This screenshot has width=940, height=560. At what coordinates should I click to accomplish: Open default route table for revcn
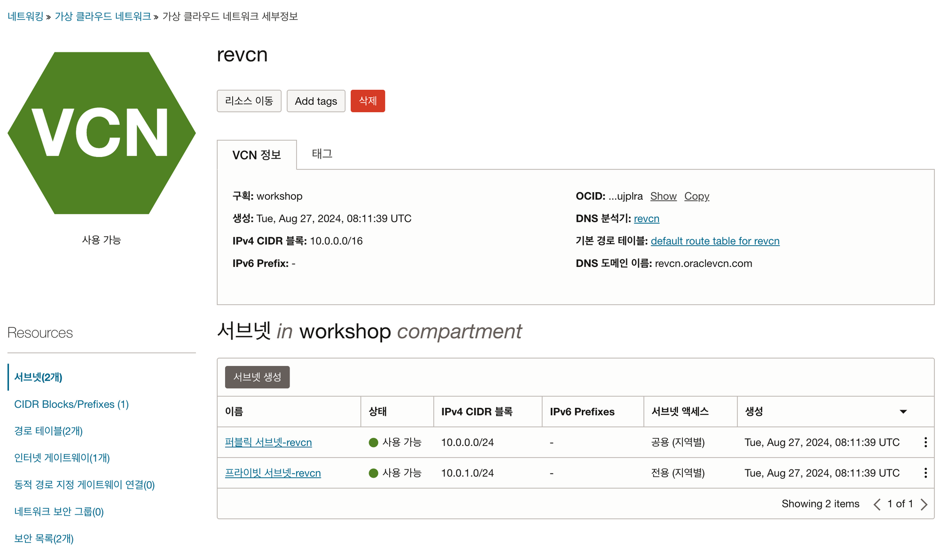(715, 241)
